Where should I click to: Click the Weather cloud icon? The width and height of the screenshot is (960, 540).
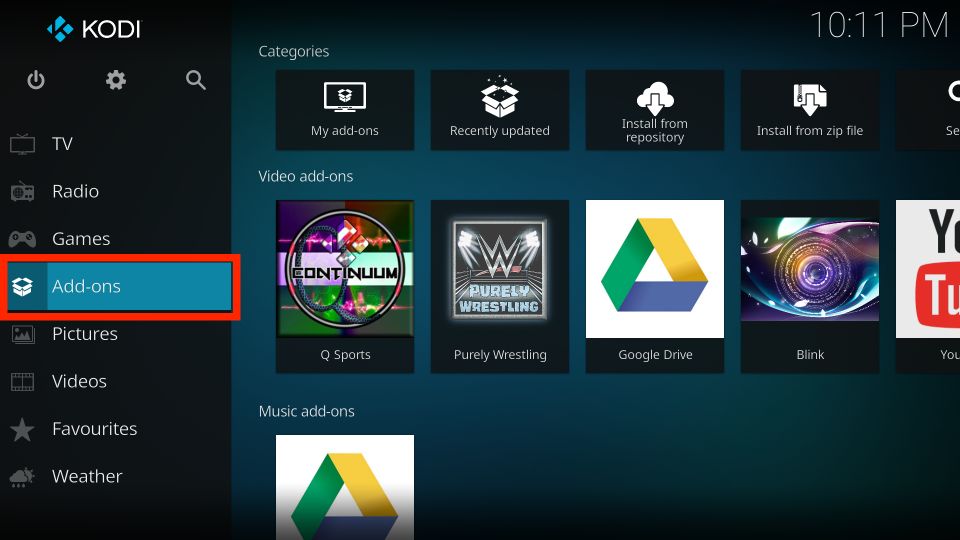click(x=23, y=476)
